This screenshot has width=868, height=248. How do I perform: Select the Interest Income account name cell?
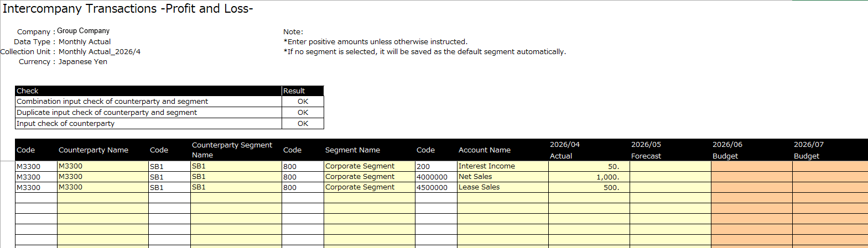503,166
